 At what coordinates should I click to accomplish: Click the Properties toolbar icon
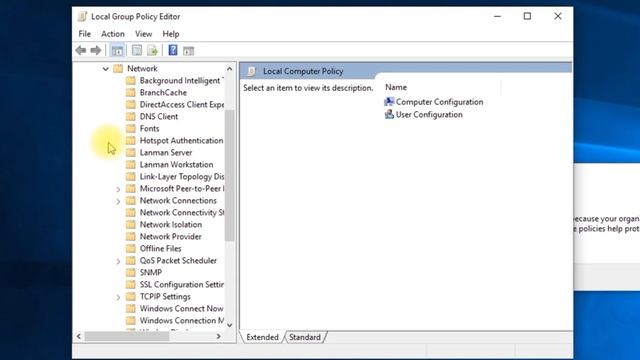pos(137,51)
